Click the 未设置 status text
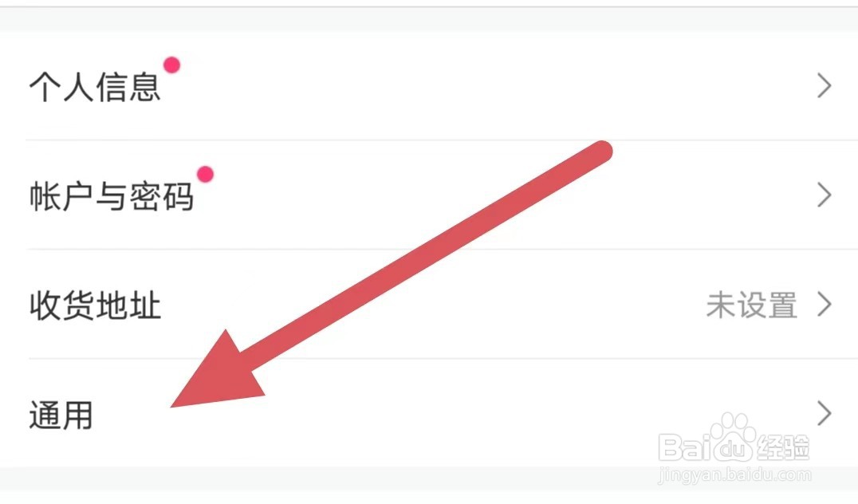858x504 pixels. 751,305
